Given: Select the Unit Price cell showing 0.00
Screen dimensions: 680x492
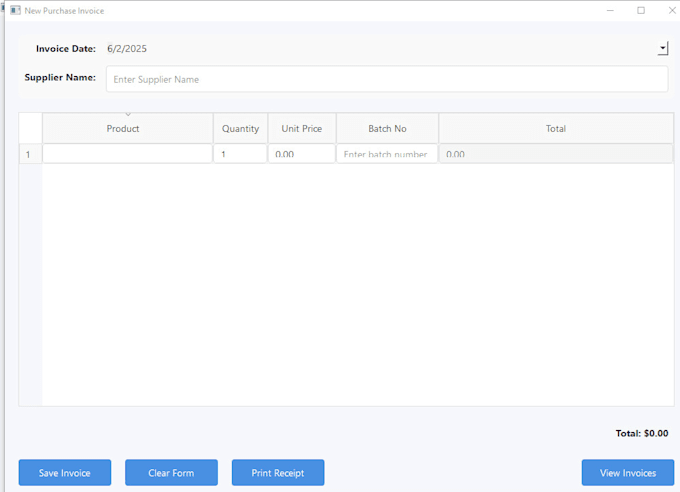Looking at the screenshot, I should point(302,154).
